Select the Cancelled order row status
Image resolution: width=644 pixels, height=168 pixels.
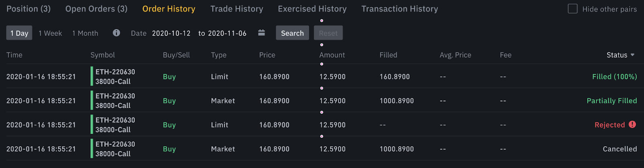[620, 149]
